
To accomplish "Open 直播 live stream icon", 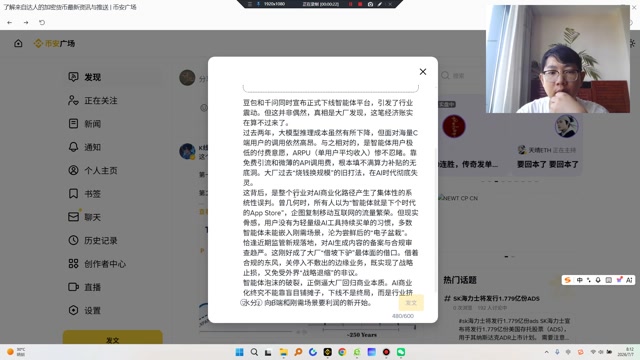I will (73, 287).
